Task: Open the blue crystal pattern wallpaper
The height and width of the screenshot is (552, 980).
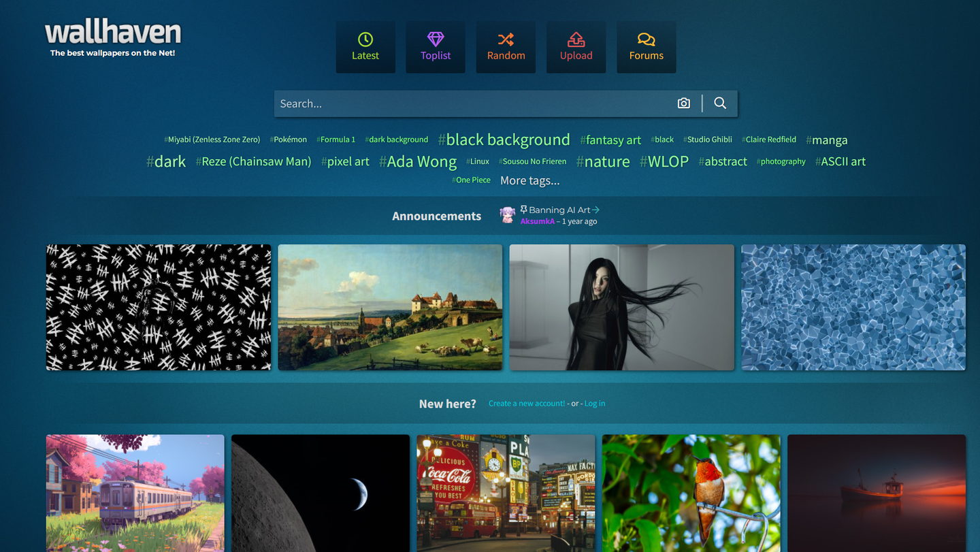Action: point(853,308)
